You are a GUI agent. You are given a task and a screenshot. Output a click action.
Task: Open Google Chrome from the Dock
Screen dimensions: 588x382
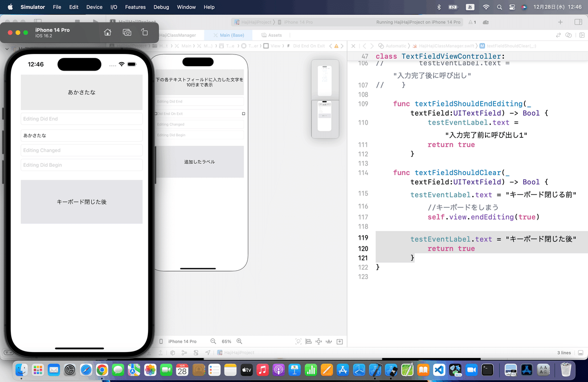click(102, 370)
